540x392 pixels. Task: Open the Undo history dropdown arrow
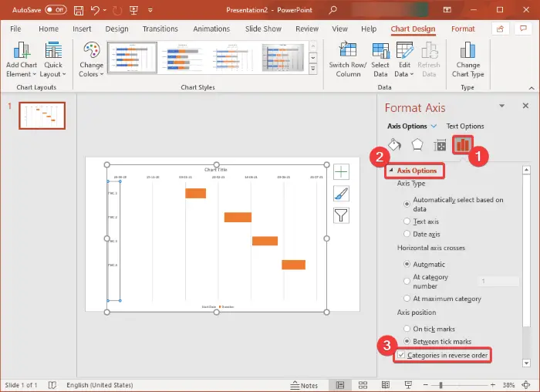coord(105,10)
